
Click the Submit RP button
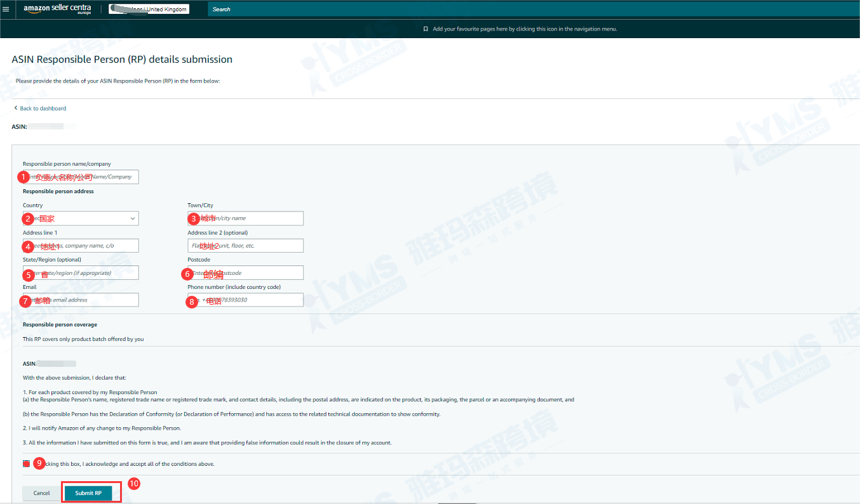click(88, 493)
